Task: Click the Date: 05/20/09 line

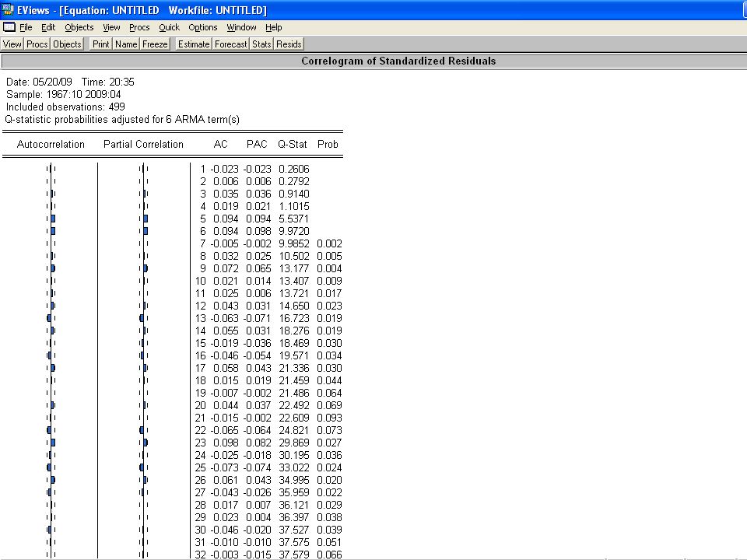Action: [x=70, y=82]
